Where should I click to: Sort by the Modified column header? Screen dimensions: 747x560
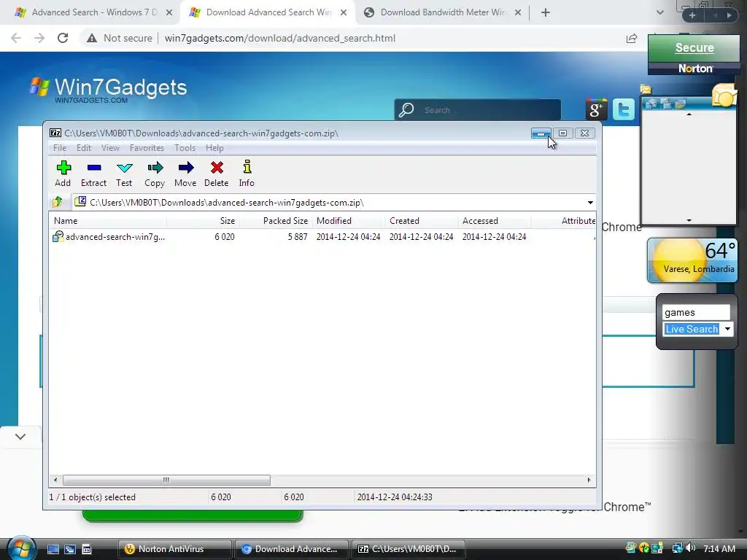coord(348,220)
